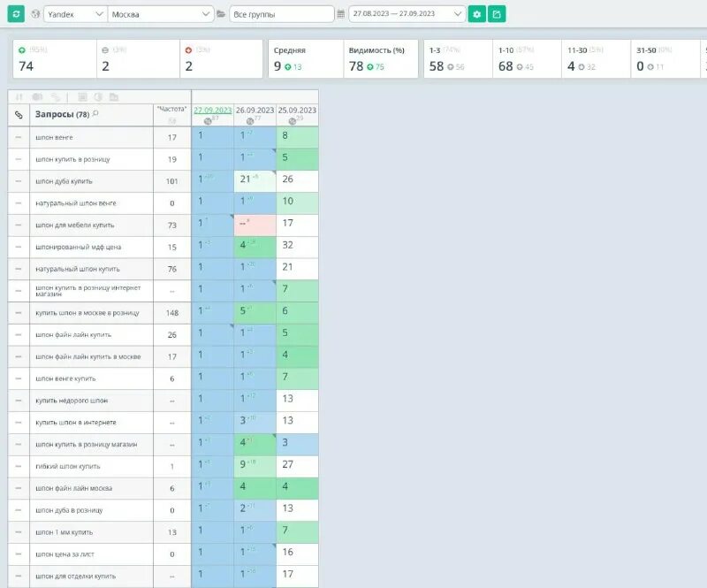Click the query шпон дуба купить
Screen dimensions: 707x588
point(64,181)
